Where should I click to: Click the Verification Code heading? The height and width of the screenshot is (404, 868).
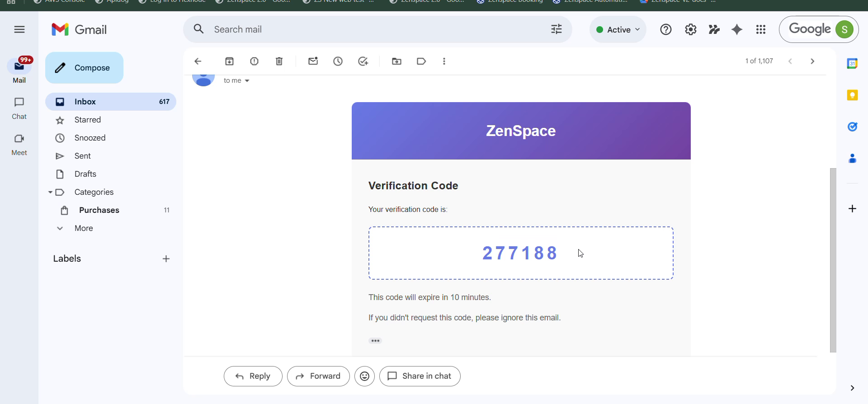pyautogui.click(x=413, y=186)
